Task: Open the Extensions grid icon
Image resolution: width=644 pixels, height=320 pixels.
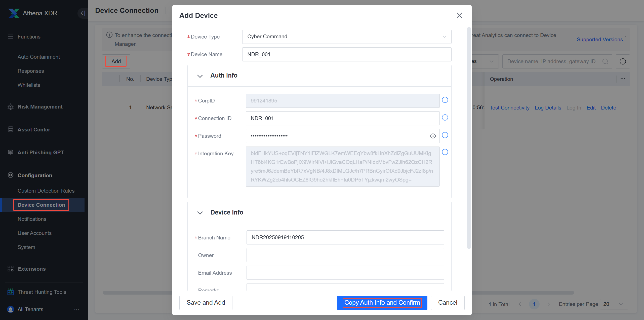Action: [10, 269]
